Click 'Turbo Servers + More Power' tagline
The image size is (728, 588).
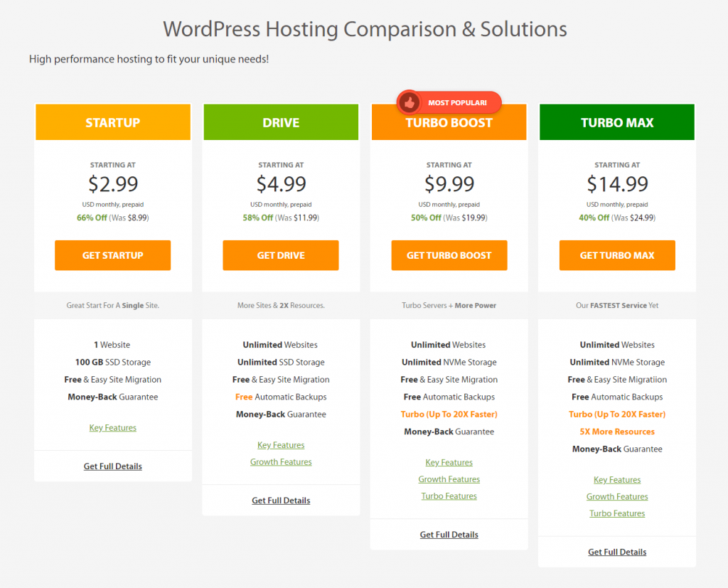(x=449, y=305)
